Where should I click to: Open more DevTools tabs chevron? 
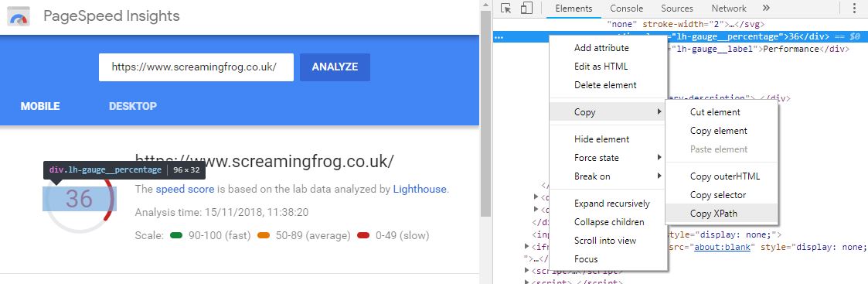tap(766, 9)
